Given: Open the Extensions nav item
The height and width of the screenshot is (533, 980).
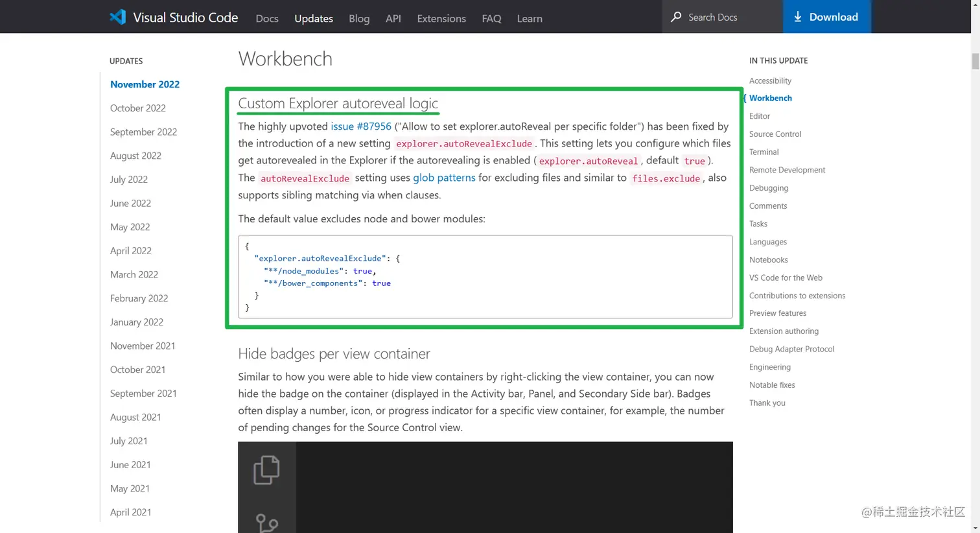Looking at the screenshot, I should [441, 18].
